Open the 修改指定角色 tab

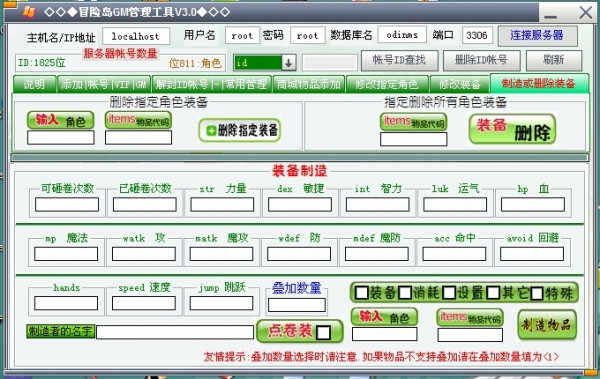coord(387,84)
